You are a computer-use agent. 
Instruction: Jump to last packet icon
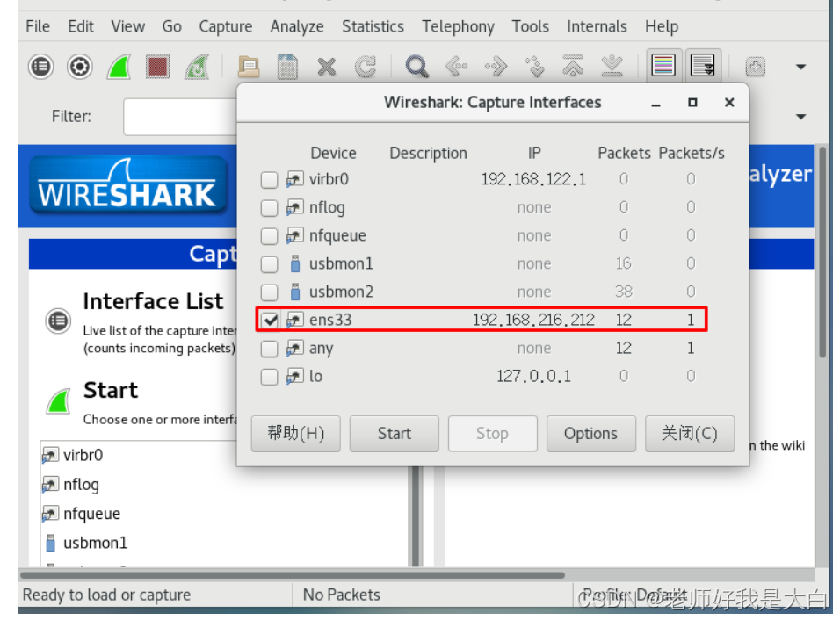612,67
